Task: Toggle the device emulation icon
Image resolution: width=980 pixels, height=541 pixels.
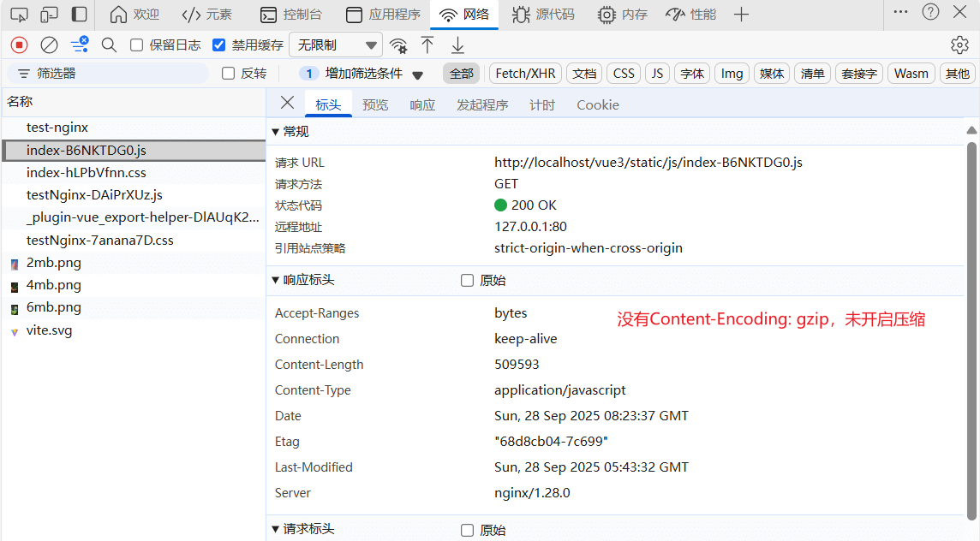Action: [50, 15]
